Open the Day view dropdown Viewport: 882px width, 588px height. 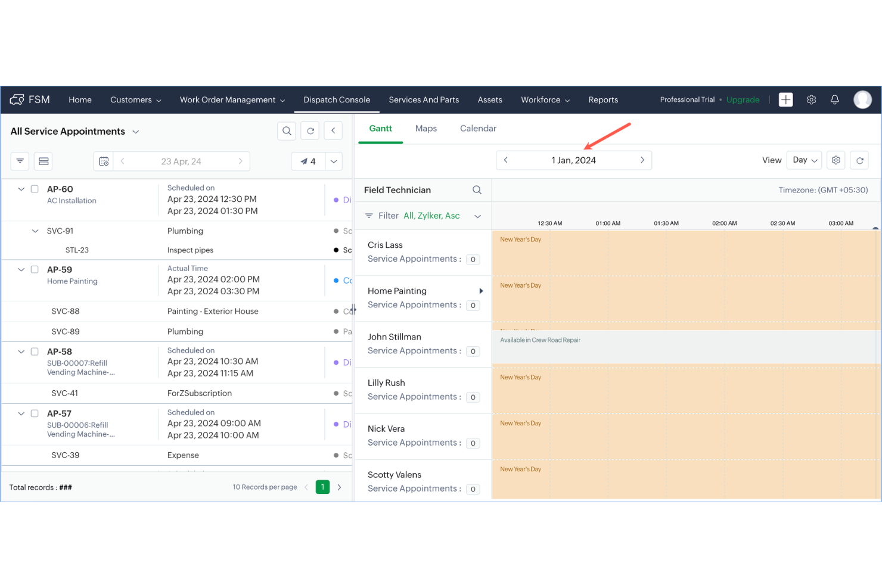coord(804,160)
